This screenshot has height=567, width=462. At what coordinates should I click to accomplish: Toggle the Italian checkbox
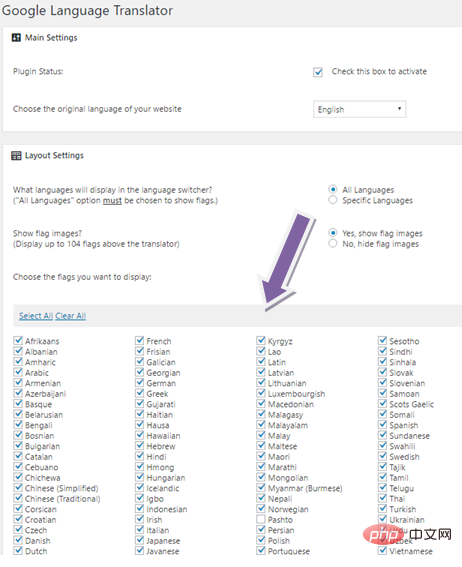pyautogui.click(x=140, y=529)
